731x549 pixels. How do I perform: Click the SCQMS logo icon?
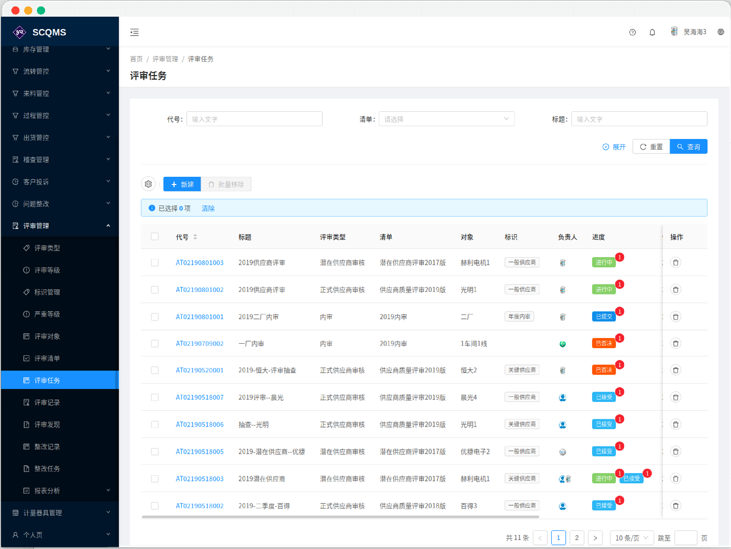click(19, 32)
